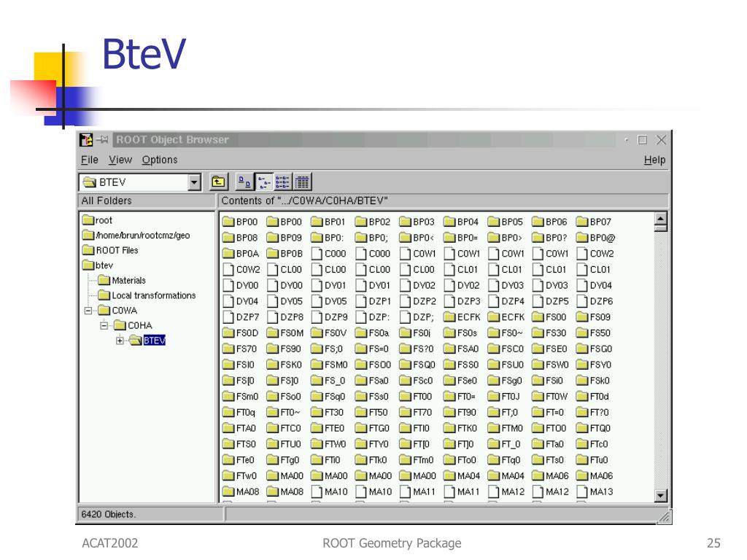Select the FTw0 folder icon

click(228, 475)
